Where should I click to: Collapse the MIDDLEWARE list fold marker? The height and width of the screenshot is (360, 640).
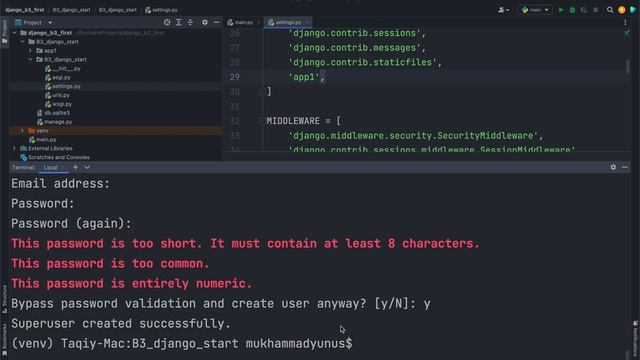pos(262,121)
